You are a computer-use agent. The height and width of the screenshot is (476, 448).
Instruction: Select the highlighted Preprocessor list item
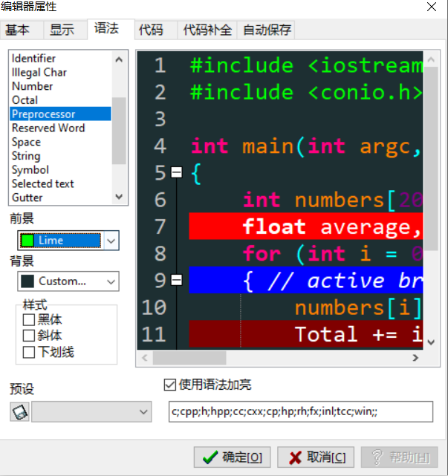pos(60,114)
